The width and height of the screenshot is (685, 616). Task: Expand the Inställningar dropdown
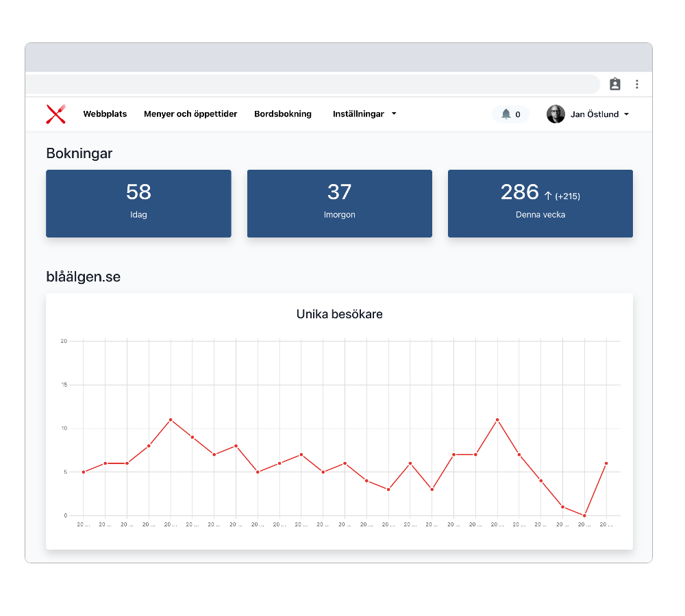(364, 114)
